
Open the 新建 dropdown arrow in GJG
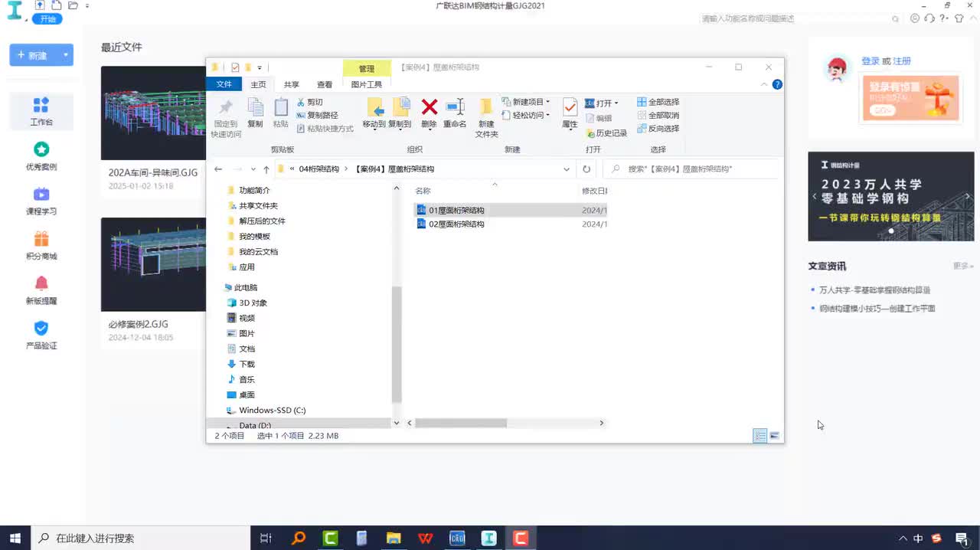(67, 55)
